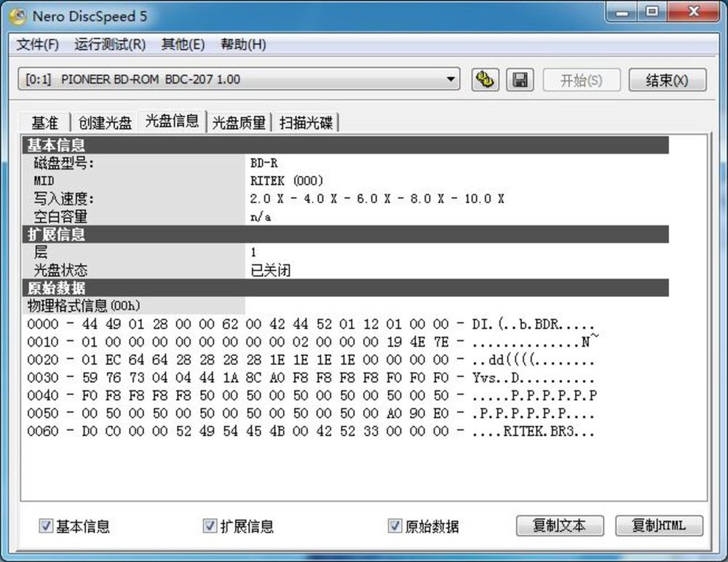The image size is (728, 562).
Task: Open the 帮助(H) menu
Action: [x=243, y=44]
